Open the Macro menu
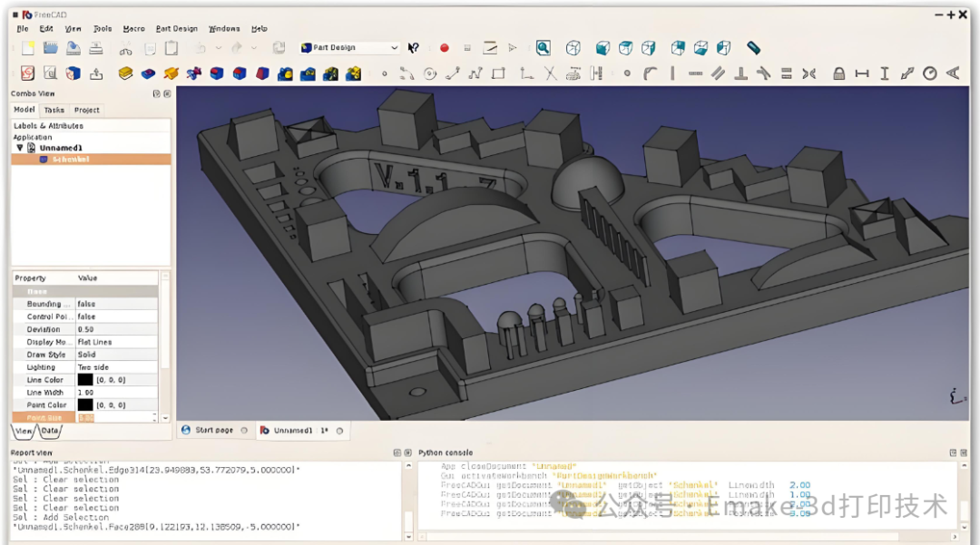 (133, 29)
